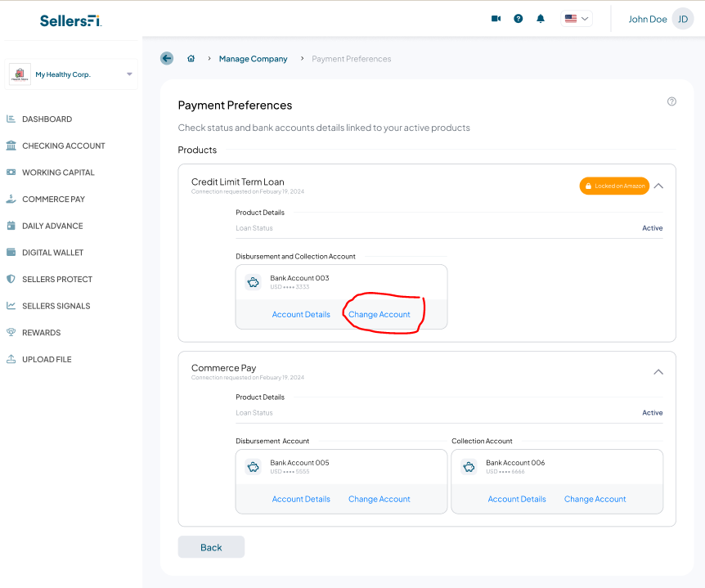View Account Details for Bank Account 003
The width and height of the screenshot is (705, 588).
pos(301,315)
